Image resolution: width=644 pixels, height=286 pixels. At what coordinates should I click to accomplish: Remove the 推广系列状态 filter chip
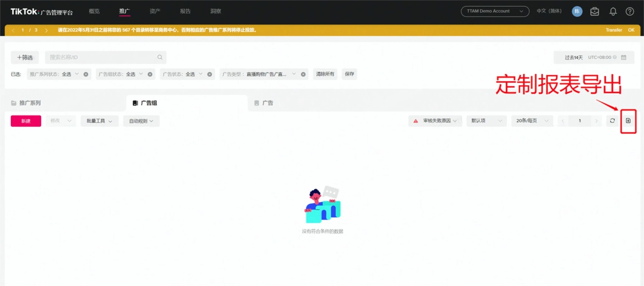[86, 74]
